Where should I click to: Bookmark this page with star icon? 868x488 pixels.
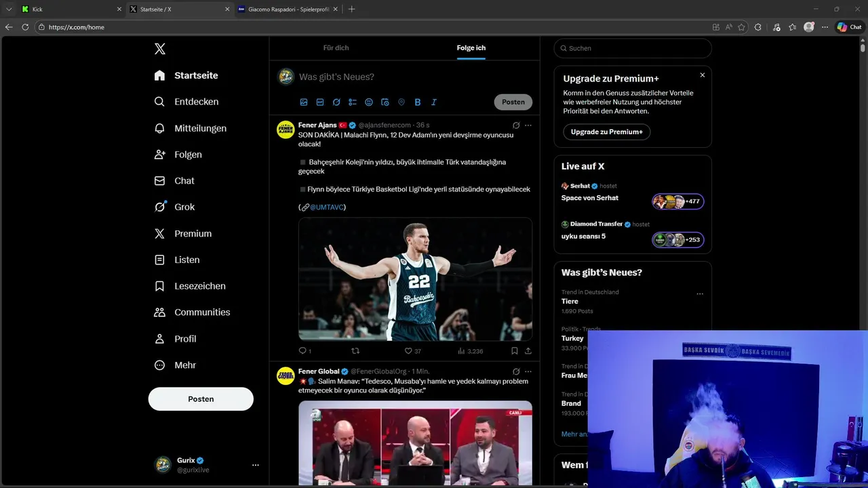coord(741,27)
